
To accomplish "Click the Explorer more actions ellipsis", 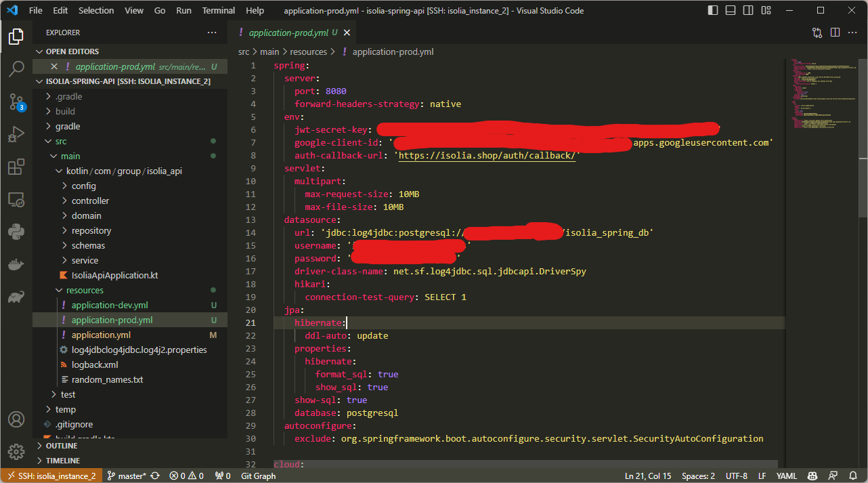I will tap(212, 33).
